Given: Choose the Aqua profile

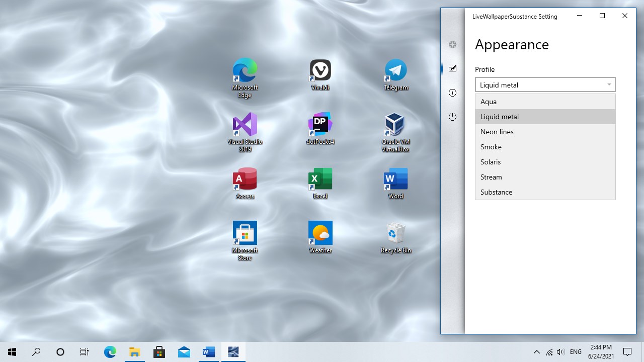Looking at the screenshot, I should click(x=545, y=102).
